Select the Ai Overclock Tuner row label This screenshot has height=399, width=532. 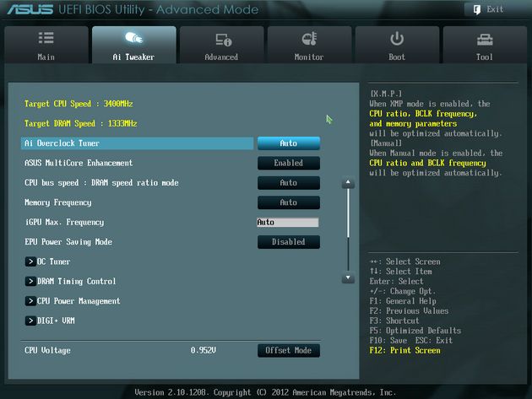[x=62, y=143]
